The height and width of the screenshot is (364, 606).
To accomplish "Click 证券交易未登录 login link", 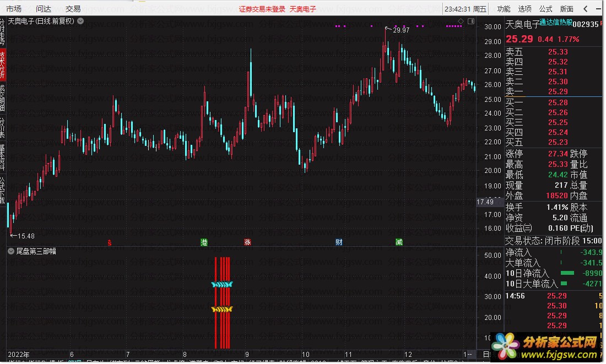I will [262, 9].
